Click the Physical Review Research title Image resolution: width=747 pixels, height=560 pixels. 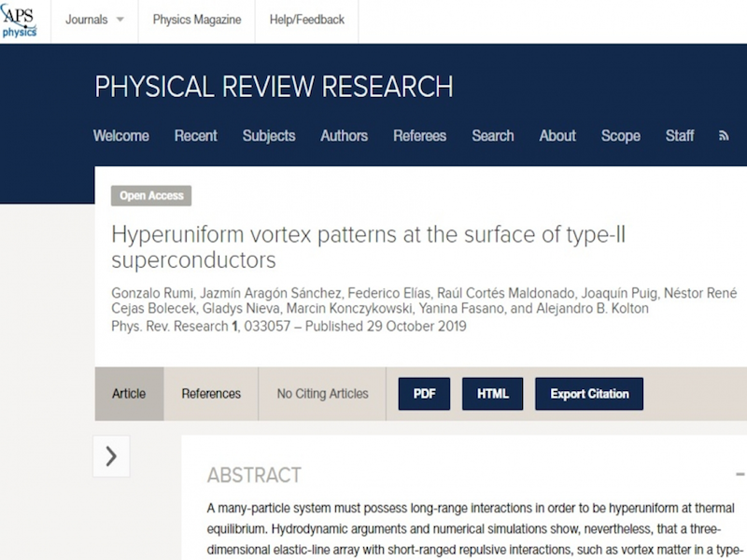[x=274, y=87]
